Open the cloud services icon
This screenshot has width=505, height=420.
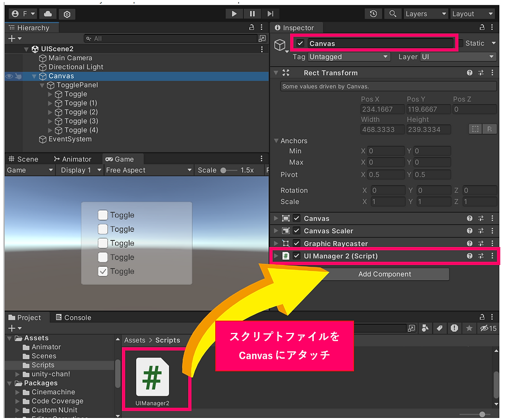click(x=47, y=14)
